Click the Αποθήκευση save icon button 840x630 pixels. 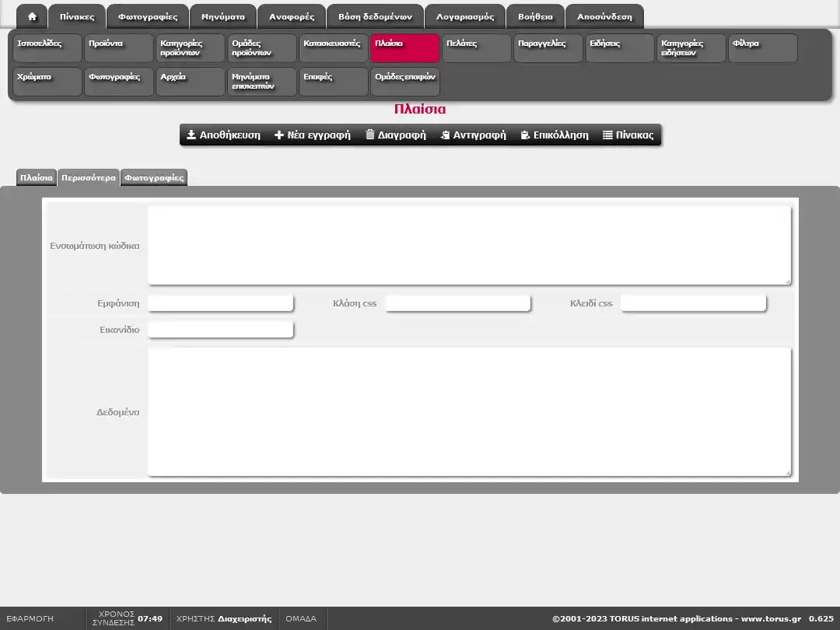pyautogui.click(x=191, y=135)
